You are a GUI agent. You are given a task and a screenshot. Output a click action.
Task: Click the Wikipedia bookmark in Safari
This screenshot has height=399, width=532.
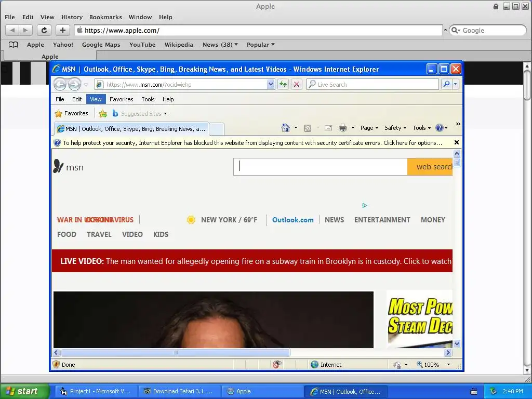click(x=179, y=45)
